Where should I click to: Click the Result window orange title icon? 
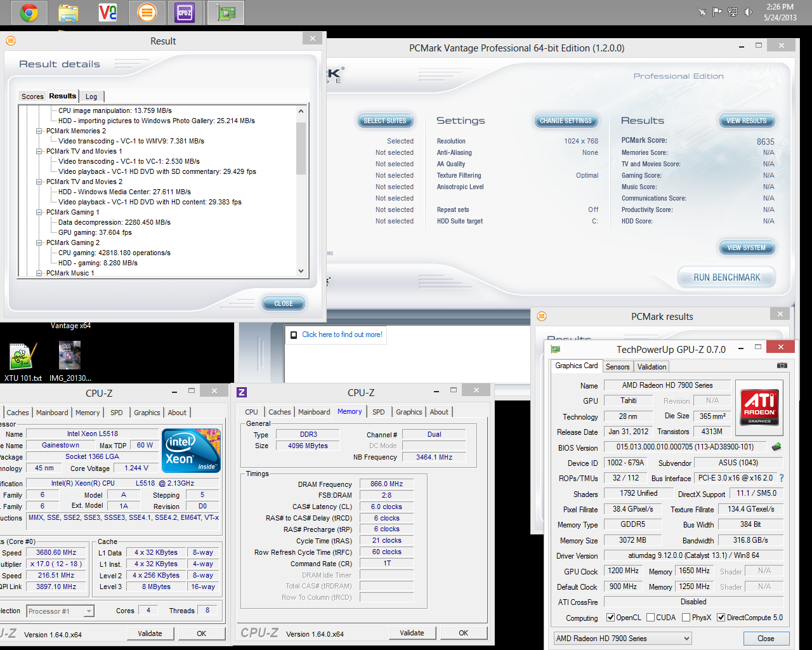[x=11, y=41]
